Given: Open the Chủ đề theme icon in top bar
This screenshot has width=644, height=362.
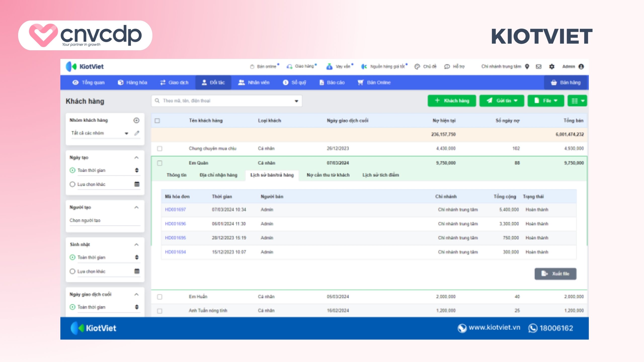Looking at the screenshot, I should click(x=417, y=66).
